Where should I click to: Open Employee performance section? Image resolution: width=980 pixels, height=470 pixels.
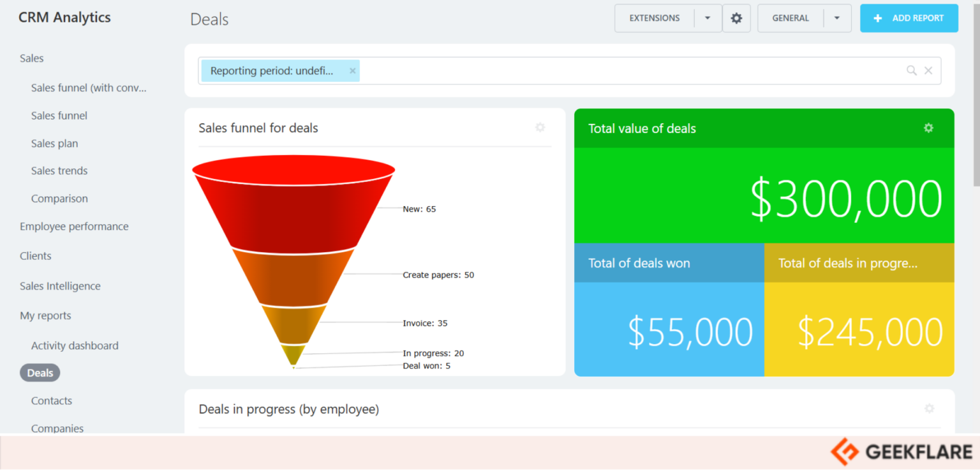tap(74, 227)
